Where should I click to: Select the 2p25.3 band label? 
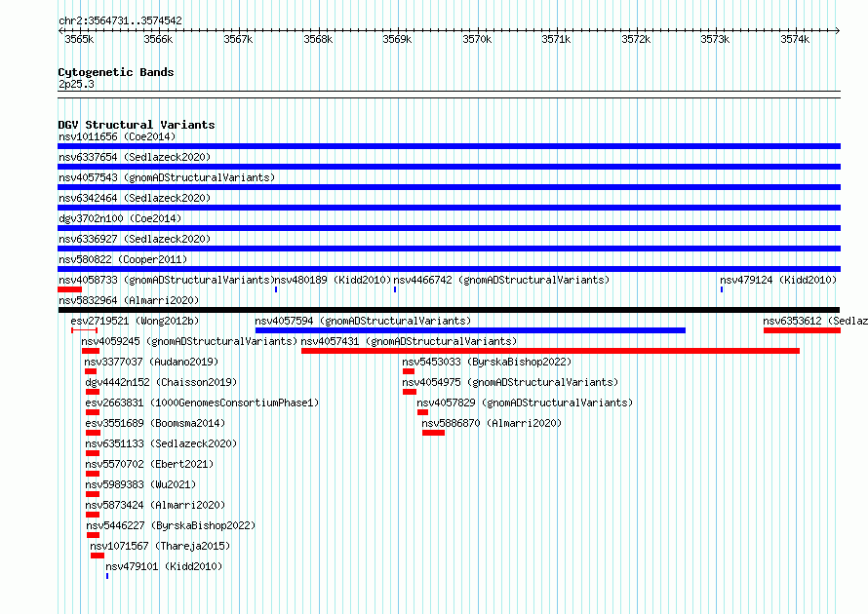click(x=76, y=84)
